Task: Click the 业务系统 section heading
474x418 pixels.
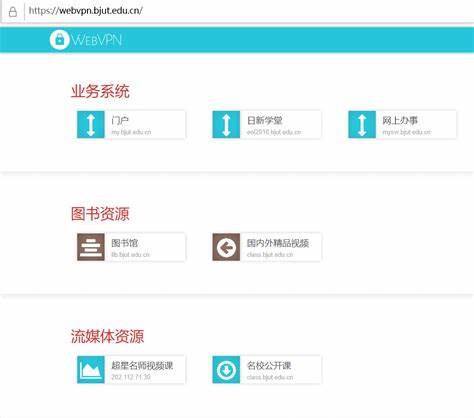Action: (100, 91)
